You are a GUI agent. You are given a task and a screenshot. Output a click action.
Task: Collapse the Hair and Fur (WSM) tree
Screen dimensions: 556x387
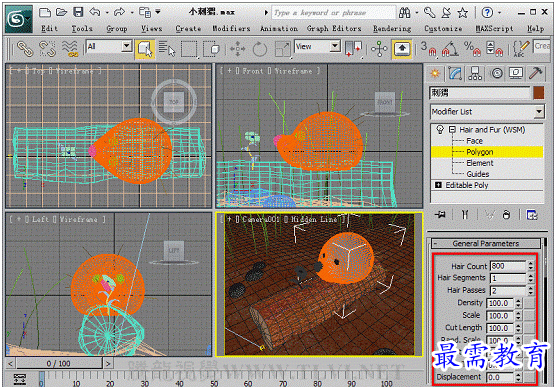tap(452, 130)
